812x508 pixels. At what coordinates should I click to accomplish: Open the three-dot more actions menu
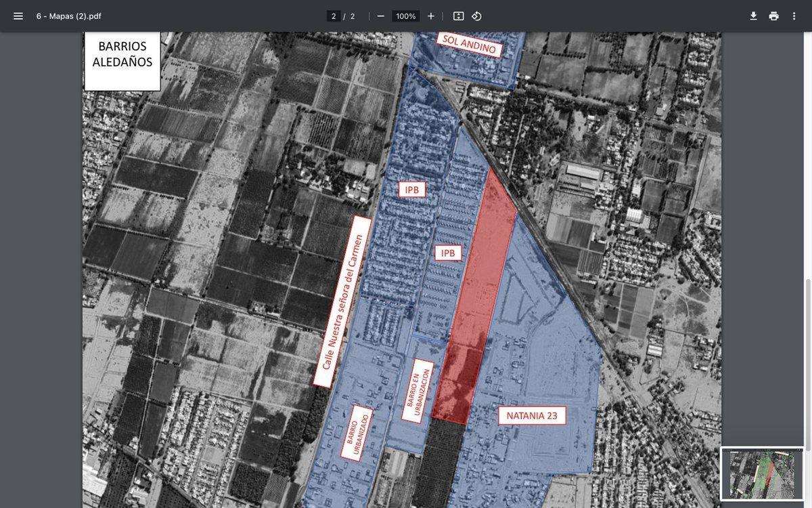click(x=794, y=16)
